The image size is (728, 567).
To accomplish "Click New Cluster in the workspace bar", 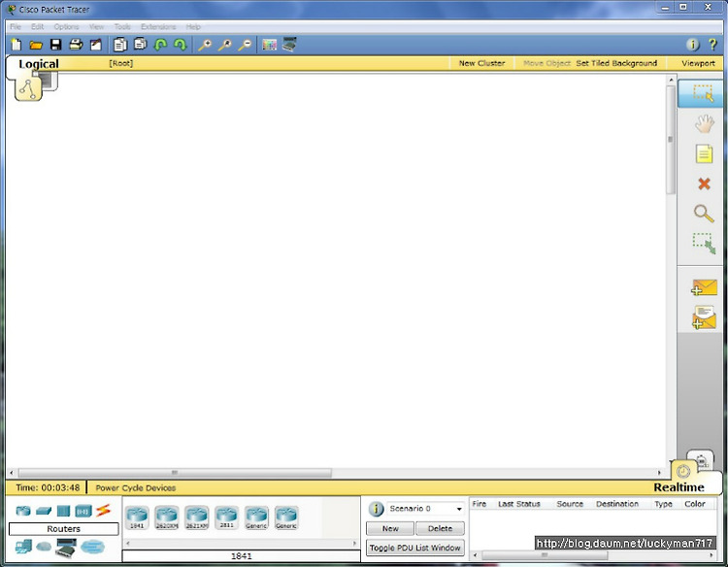I will [481, 63].
